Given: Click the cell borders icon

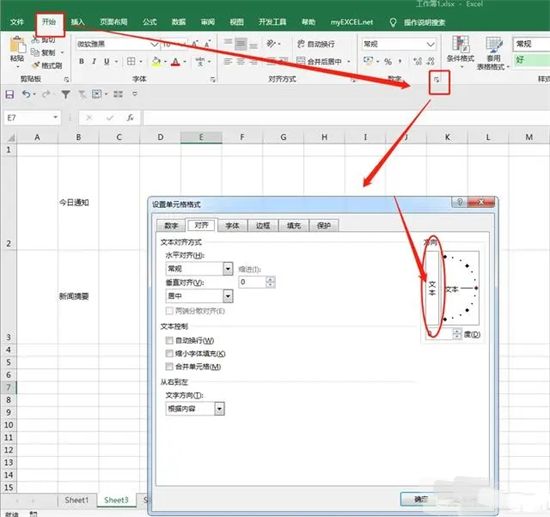Looking at the screenshot, I should click(131, 62).
